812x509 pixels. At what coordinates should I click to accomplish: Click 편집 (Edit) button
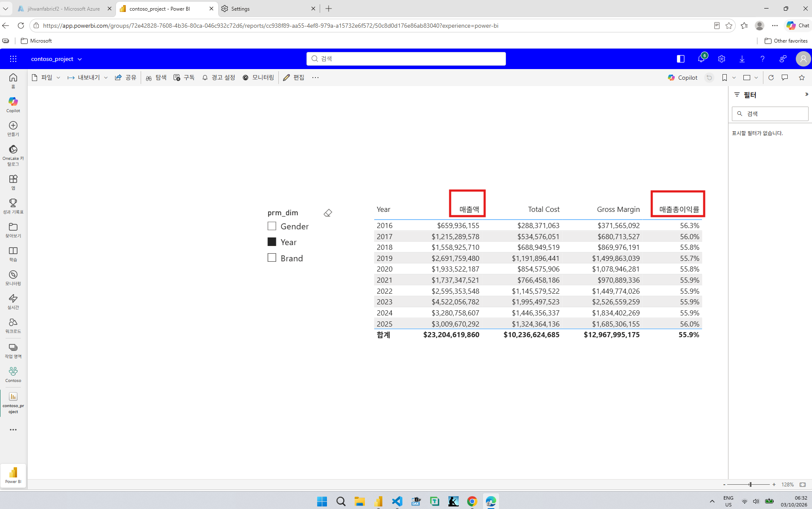(x=294, y=78)
